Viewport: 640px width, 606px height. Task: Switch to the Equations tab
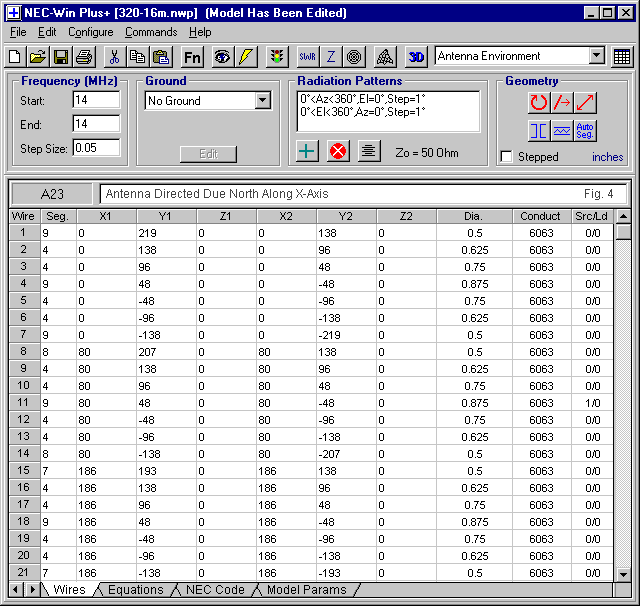click(135, 590)
